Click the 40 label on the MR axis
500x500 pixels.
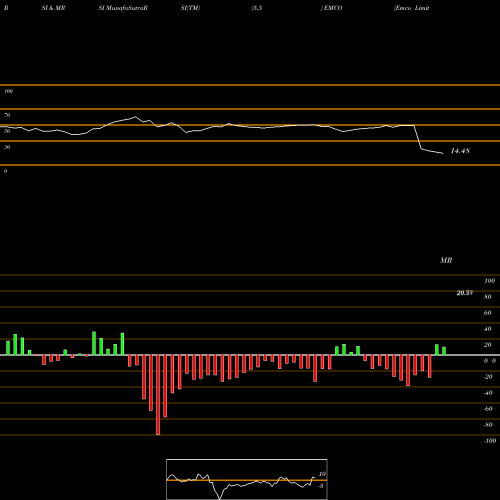pos(488,329)
